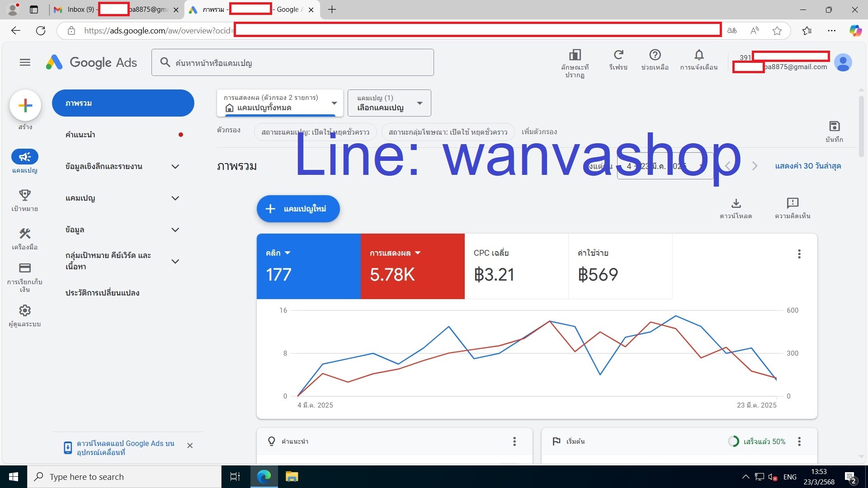Open the Campaigns megaphone icon
Screen dimensions: 868x488
point(25,157)
